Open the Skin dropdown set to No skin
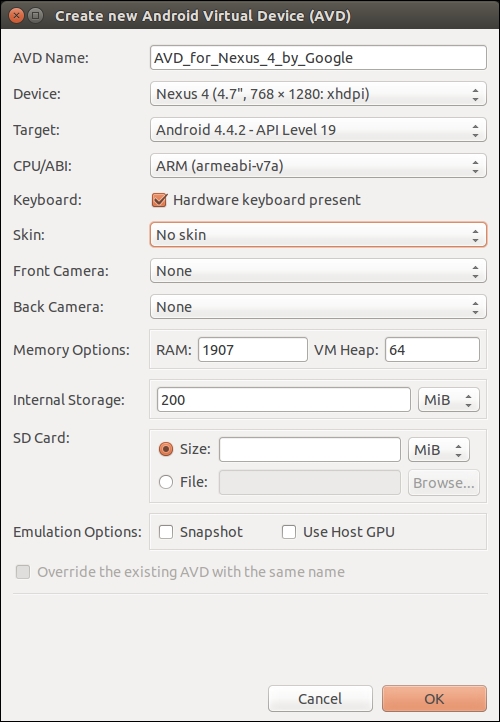 click(x=318, y=235)
